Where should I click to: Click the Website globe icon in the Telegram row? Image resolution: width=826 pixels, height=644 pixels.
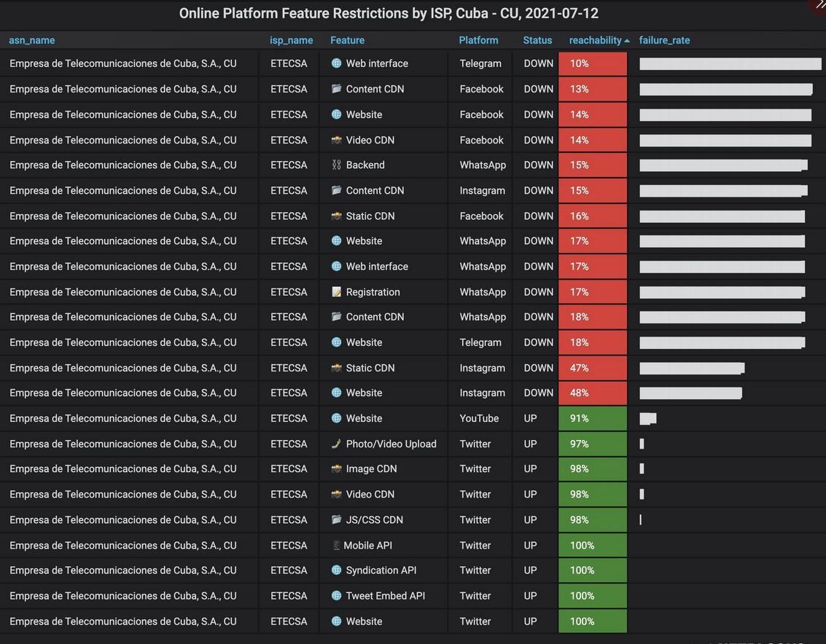tap(335, 342)
